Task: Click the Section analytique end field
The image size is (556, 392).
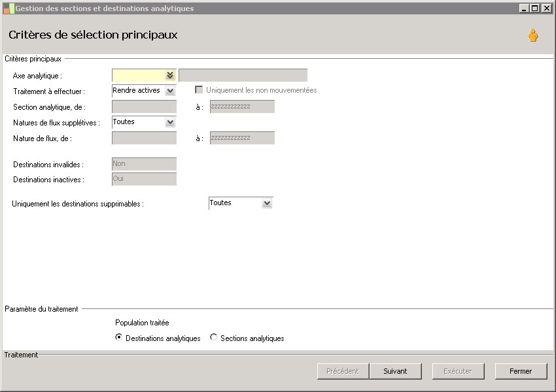Action: [242, 106]
